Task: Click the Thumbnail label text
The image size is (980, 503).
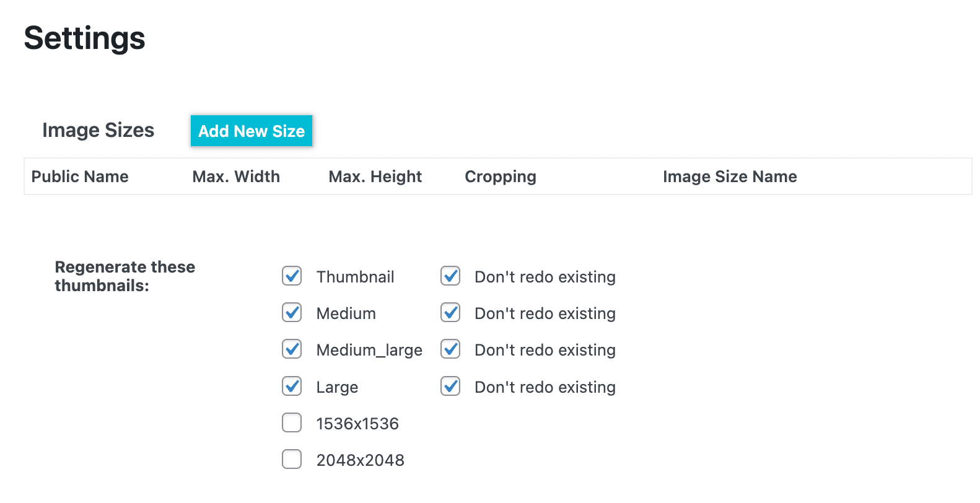Action: coord(356,277)
